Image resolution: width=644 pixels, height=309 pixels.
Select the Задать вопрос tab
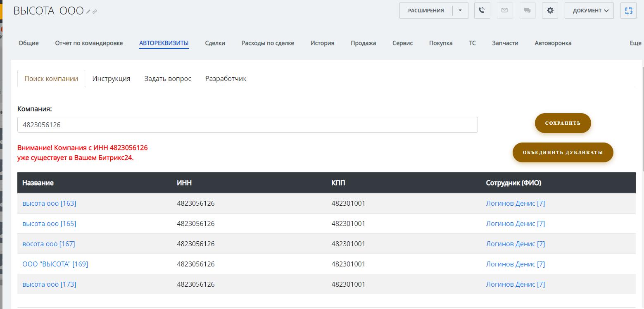point(168,78)
